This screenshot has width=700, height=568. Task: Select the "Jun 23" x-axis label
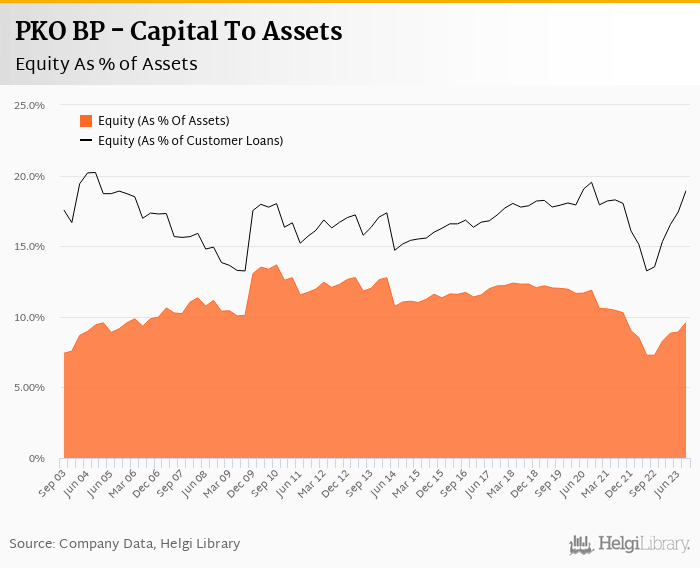pyautogui.click(x=670, y=480)
